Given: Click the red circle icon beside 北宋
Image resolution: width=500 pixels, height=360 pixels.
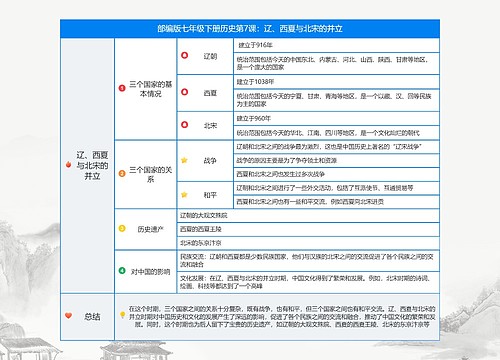Looking at the screenshot, I should [x=184, y=125].
